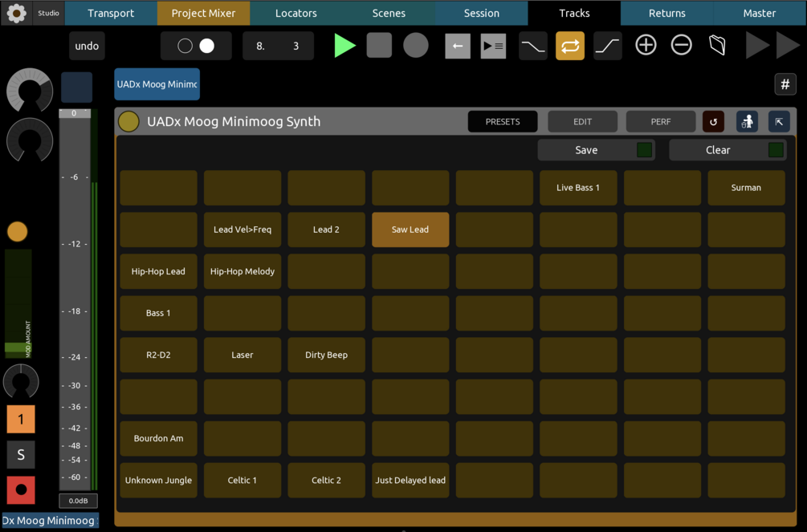Screen dimensions: 807x532
Task: Toggle the Clear green checkbox
Action: point(776,150)
